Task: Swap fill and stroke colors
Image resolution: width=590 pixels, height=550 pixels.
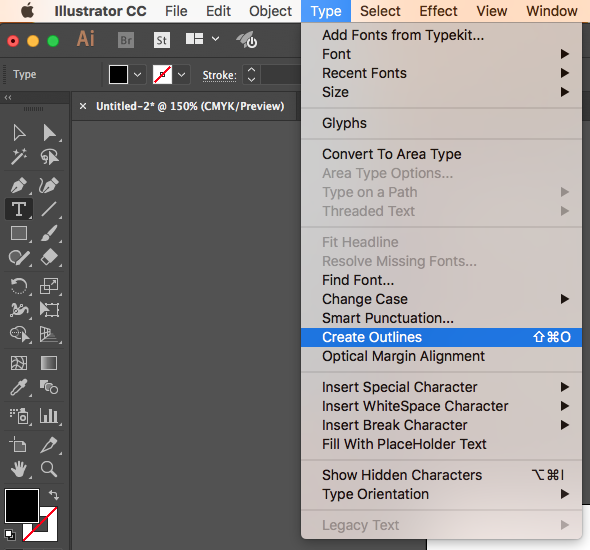Action: [53, 495]
